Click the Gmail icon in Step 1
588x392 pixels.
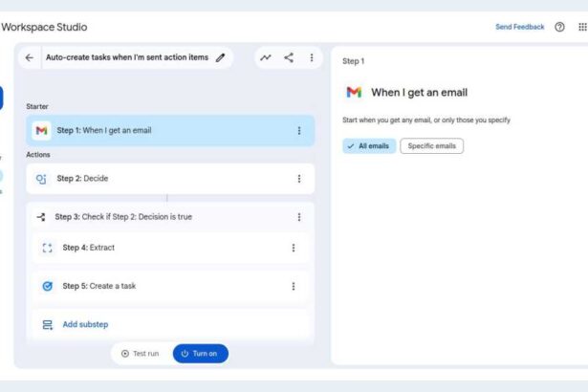click(41, 130)
